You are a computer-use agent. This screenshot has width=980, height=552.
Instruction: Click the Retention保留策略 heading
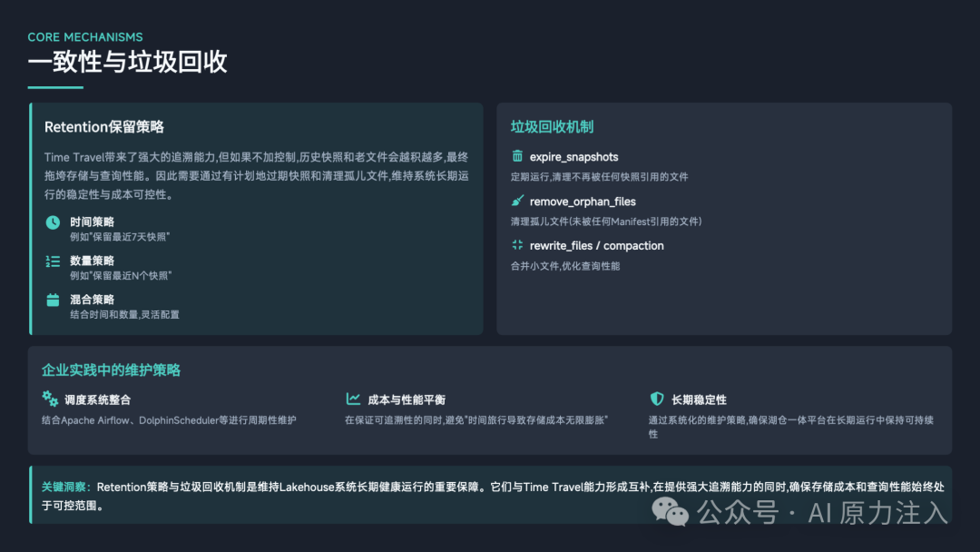104,127
